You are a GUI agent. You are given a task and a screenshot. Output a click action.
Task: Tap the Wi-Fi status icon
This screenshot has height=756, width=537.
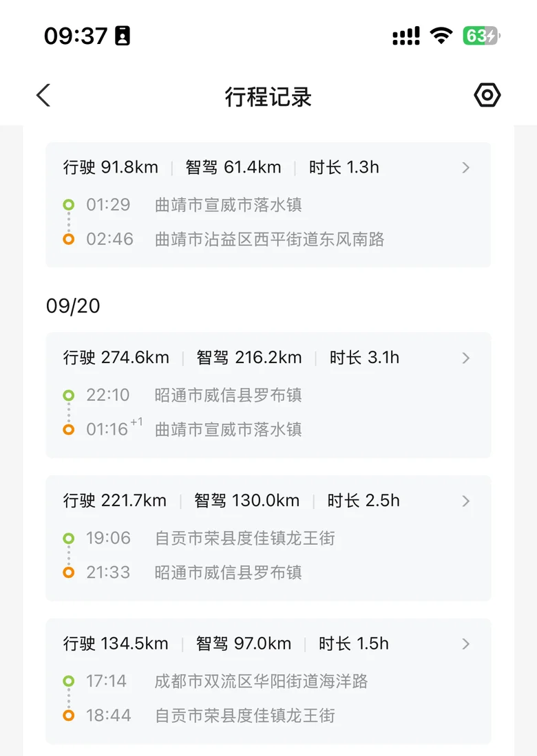click(x=441, y=36)
